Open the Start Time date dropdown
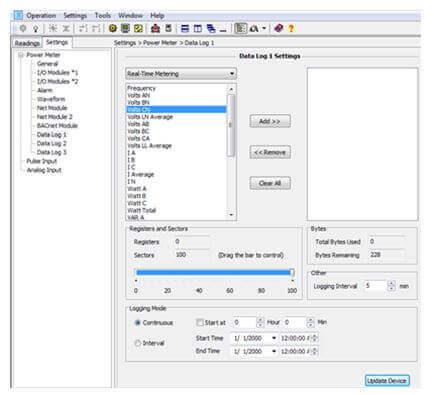Image resolution: width=434 pixels, height=395 pixels. pos(274,338)
